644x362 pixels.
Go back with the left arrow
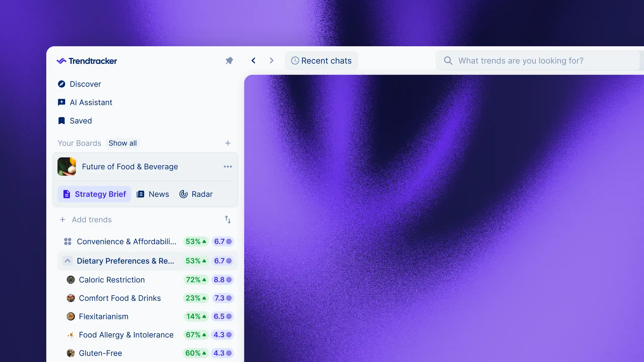point(253,61)
